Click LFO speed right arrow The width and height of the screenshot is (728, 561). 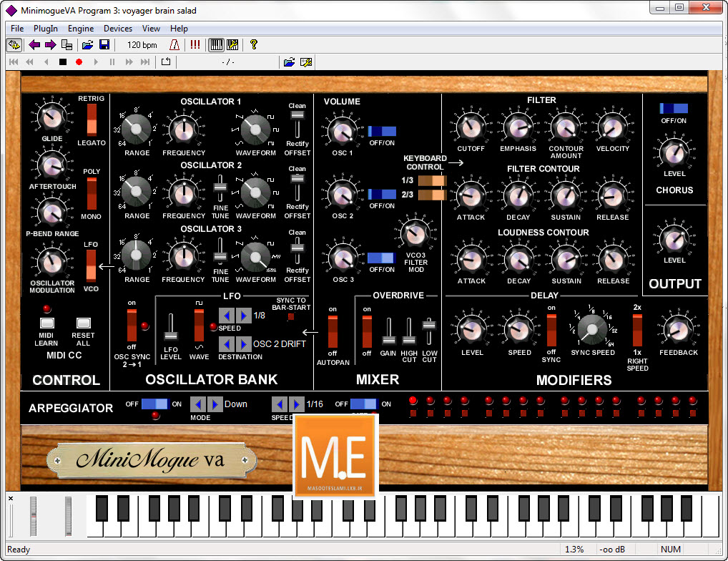[243, 316]
